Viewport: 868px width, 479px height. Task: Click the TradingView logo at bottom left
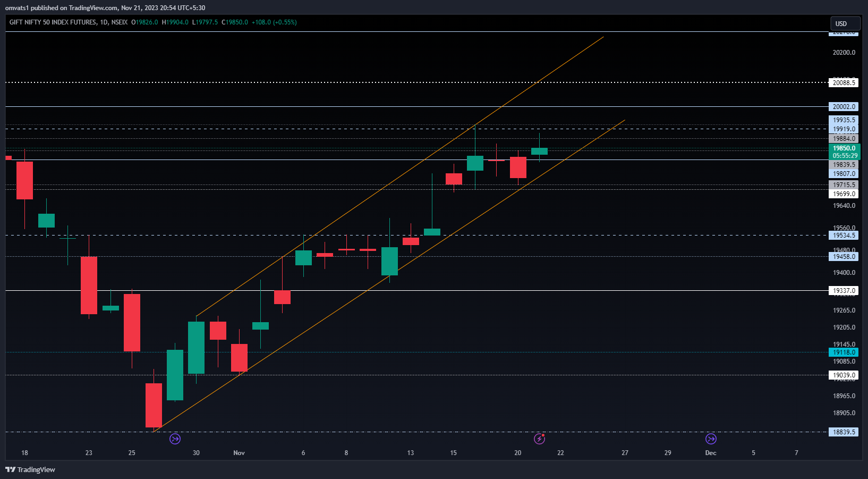pos(30,469)
